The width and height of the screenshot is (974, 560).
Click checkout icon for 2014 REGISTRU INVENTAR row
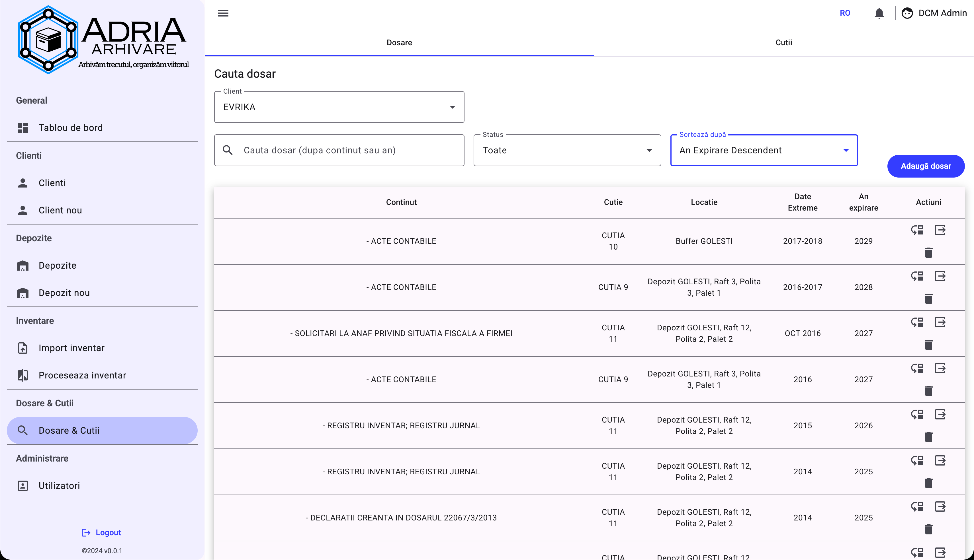(x=940, y=460)
